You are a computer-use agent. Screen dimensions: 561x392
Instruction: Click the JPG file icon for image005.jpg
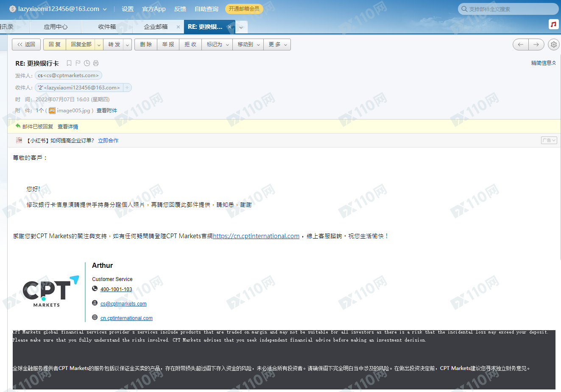(52, 111)
